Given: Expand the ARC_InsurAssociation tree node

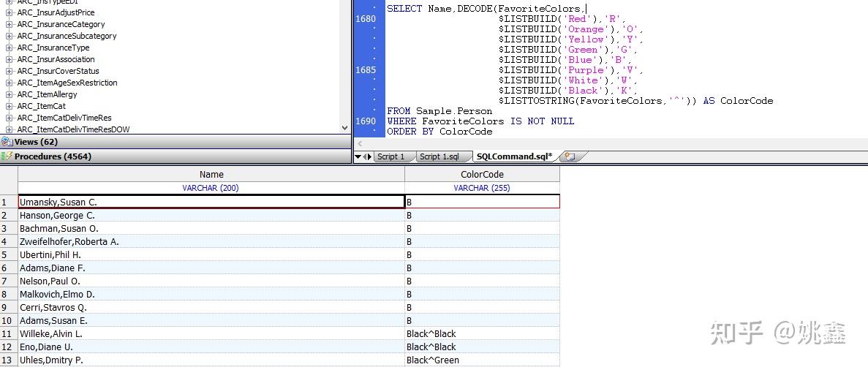Looking at the screenshot, I should (x=9, y=59).
